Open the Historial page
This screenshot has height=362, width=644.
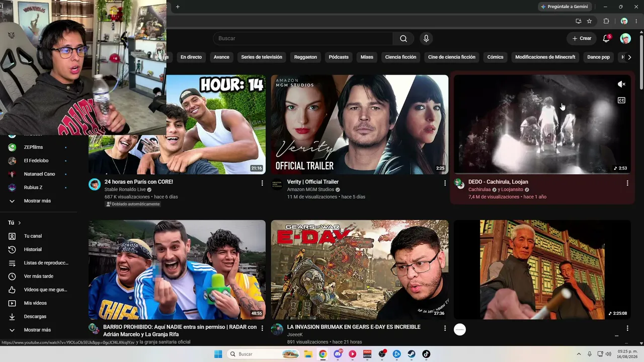click(x=38, y=249)
